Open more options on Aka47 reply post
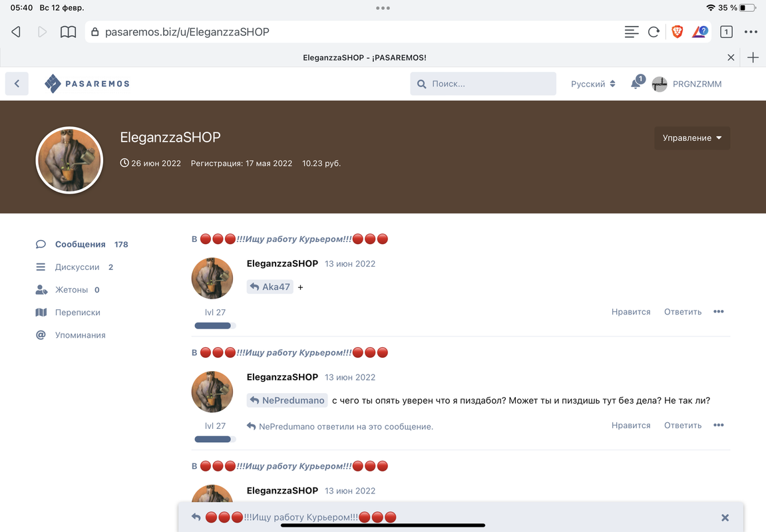Viewport: 766px width, 532px height. 718,311
